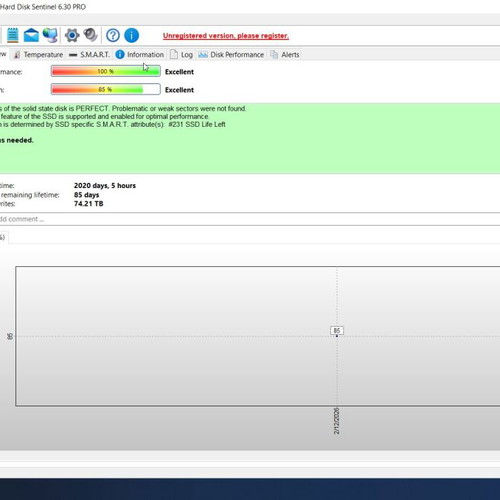Switch to the Temperature tab
Viewport: 500px width, 500px height.
pyautogui.click(x=38, y=55)
